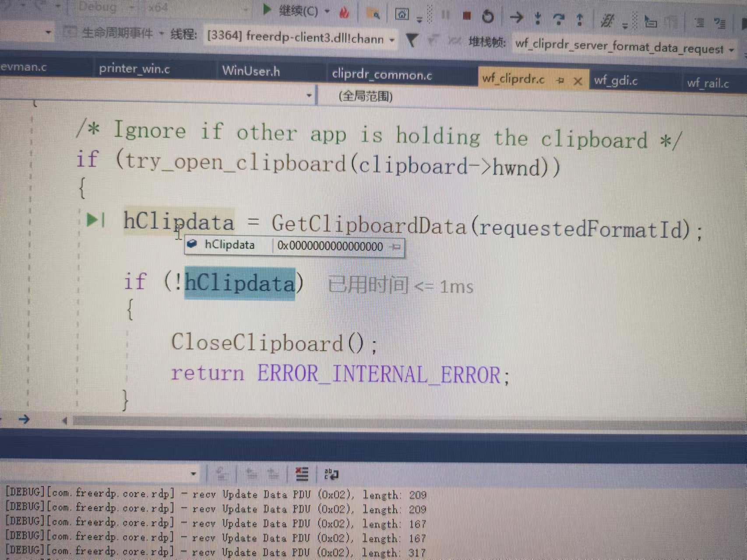Click the Hot Reload flame icon
This screenshot has height=560, width=747.
(x=344, y=13)
